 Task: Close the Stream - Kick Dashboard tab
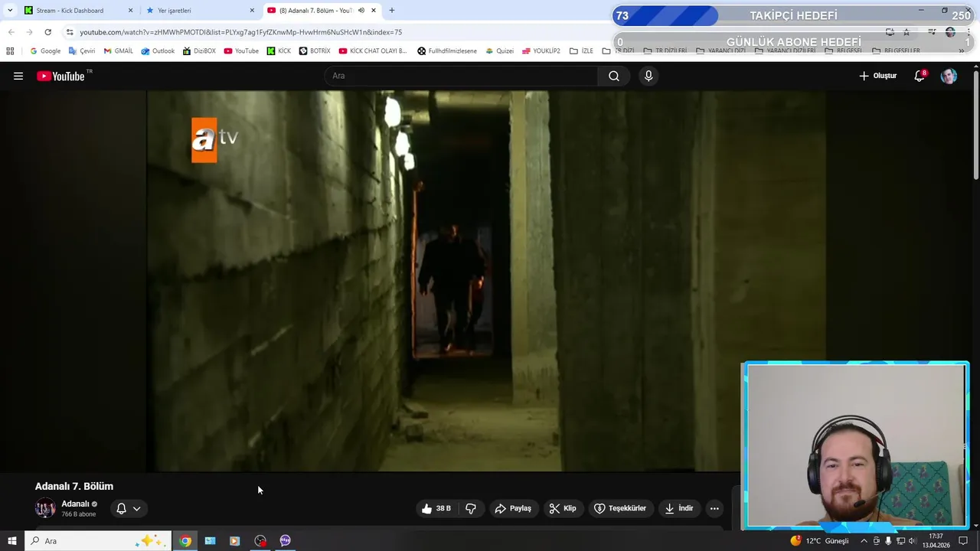tap(130, 11)
